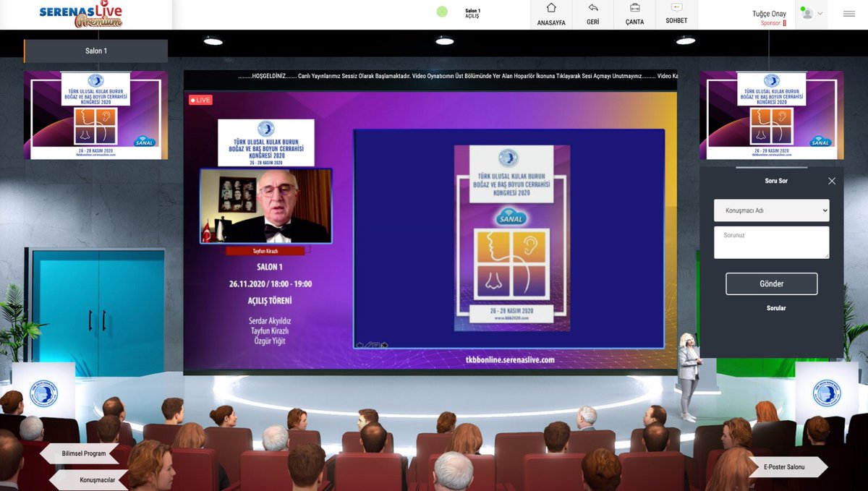868x491 pixels.
Task: Click the user avatar icon
Action: [807, 13]
